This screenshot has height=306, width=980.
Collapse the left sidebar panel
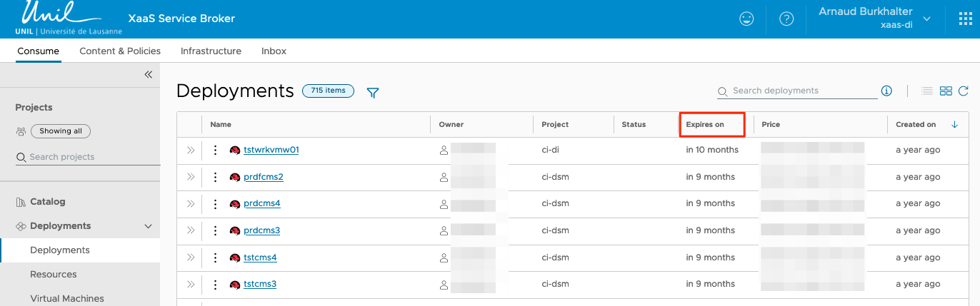(x=149, y=74)
